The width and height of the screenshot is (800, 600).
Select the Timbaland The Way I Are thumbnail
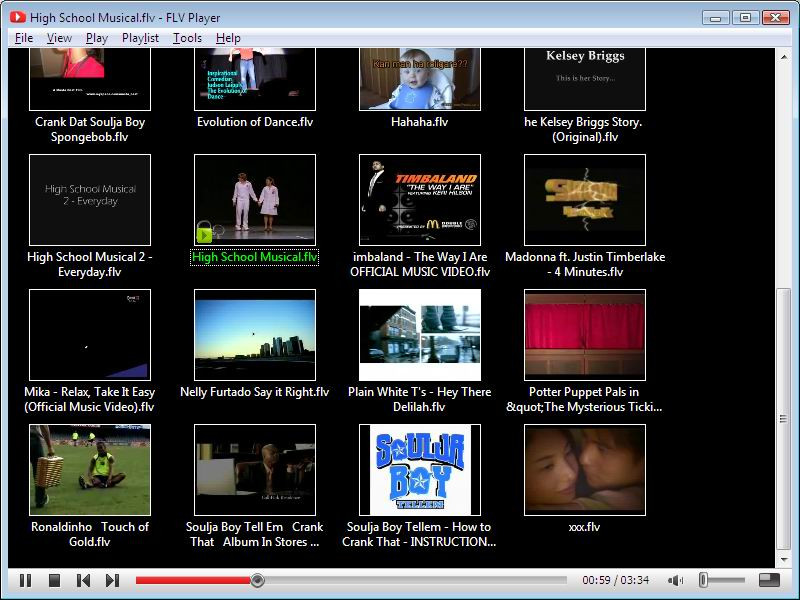click(420, 200)
